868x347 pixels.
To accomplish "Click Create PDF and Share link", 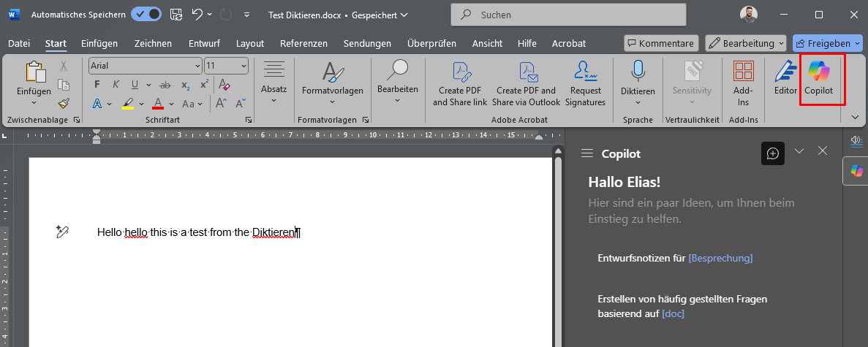I will 460,84.
